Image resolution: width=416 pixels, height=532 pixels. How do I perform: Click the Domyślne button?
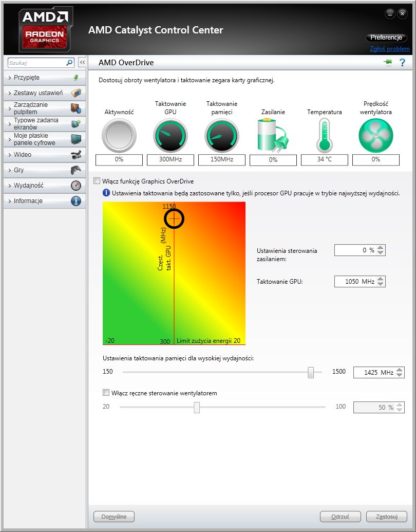point(114,517)
